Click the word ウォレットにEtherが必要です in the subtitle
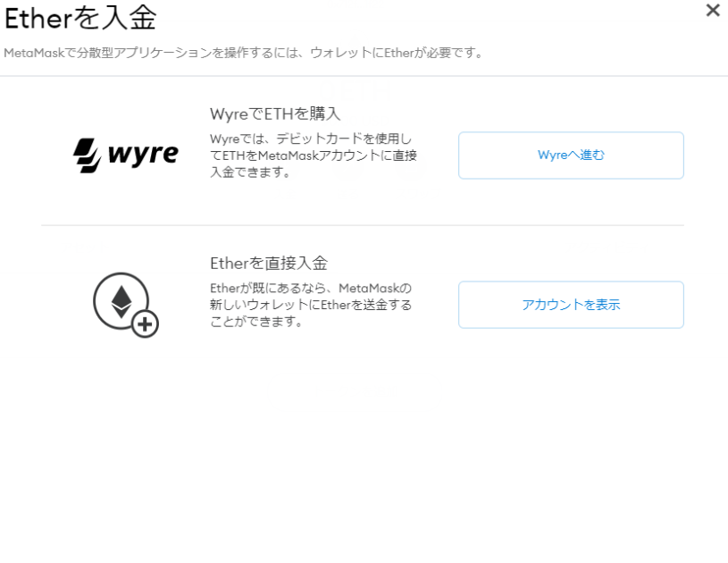Viewport: 728px width, 563px height. click(397, 53)
